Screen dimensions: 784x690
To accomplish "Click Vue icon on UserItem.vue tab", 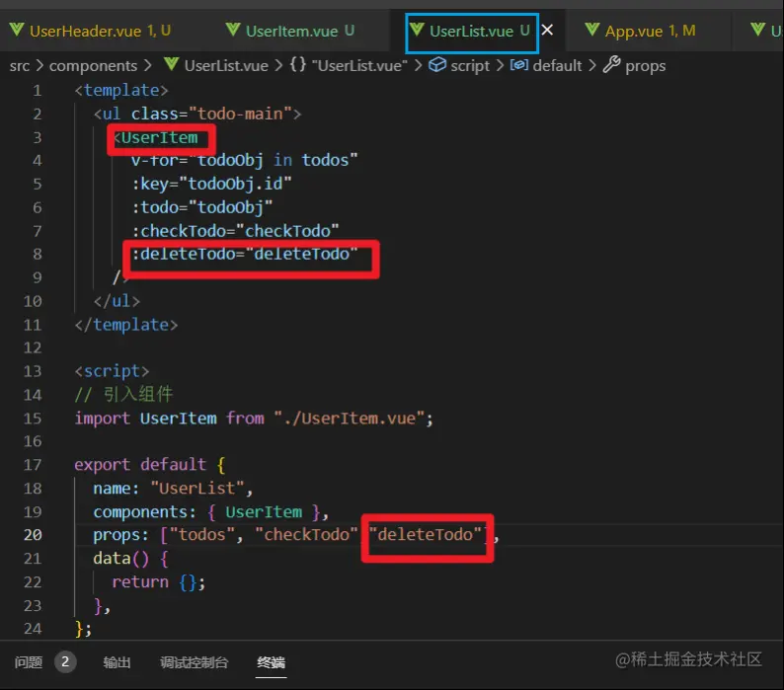I will pyautogui.click(x=232, y=30).
